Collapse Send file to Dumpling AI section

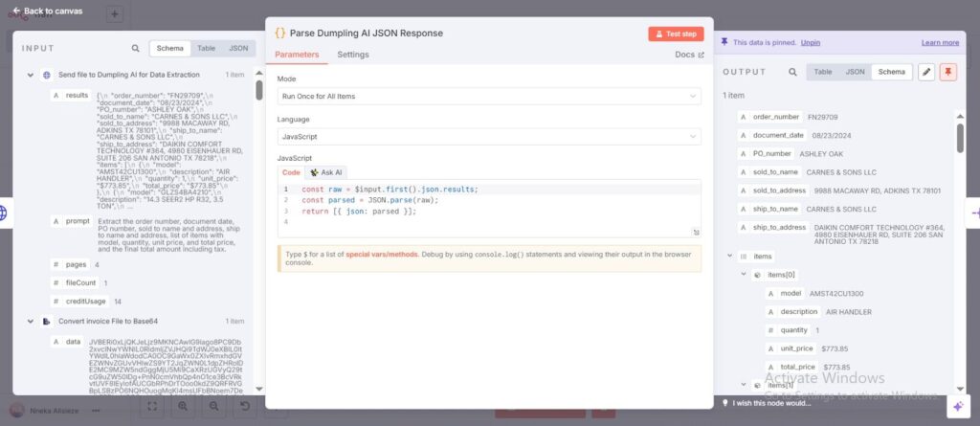30,75
